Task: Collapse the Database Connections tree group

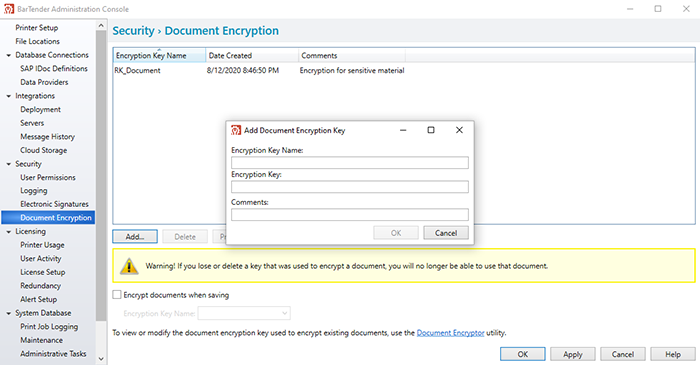Action: point(8,55)
